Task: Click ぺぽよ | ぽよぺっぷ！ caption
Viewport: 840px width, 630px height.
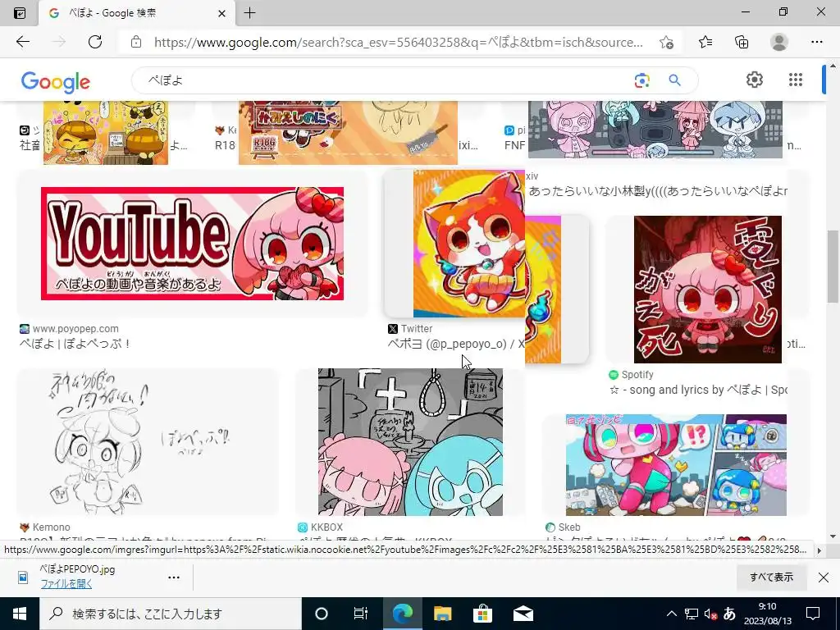Action: coord(75,344)
